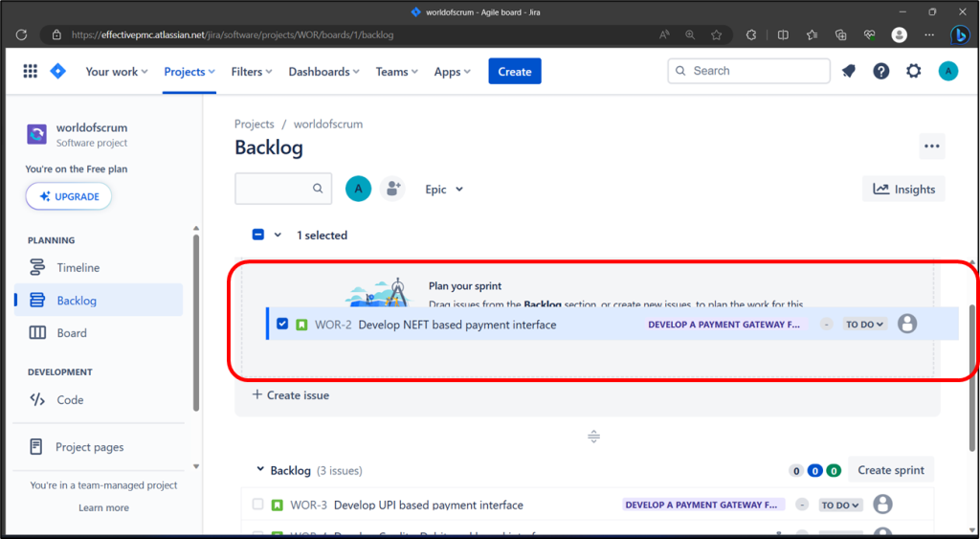Change WOR-3 status TO DO dropdown
Viewport: 980px width, 539px height.
[x=840, y=505]
